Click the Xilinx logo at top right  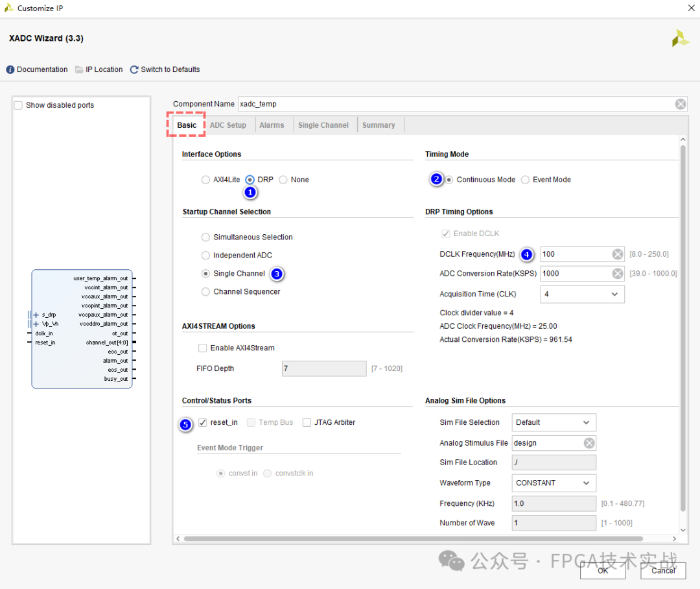click(681, 38)
